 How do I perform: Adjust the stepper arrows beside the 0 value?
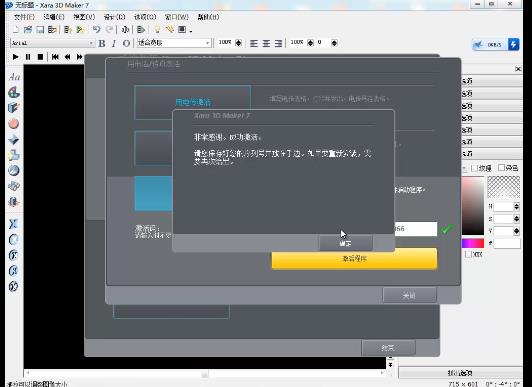[x=334, y=43]
